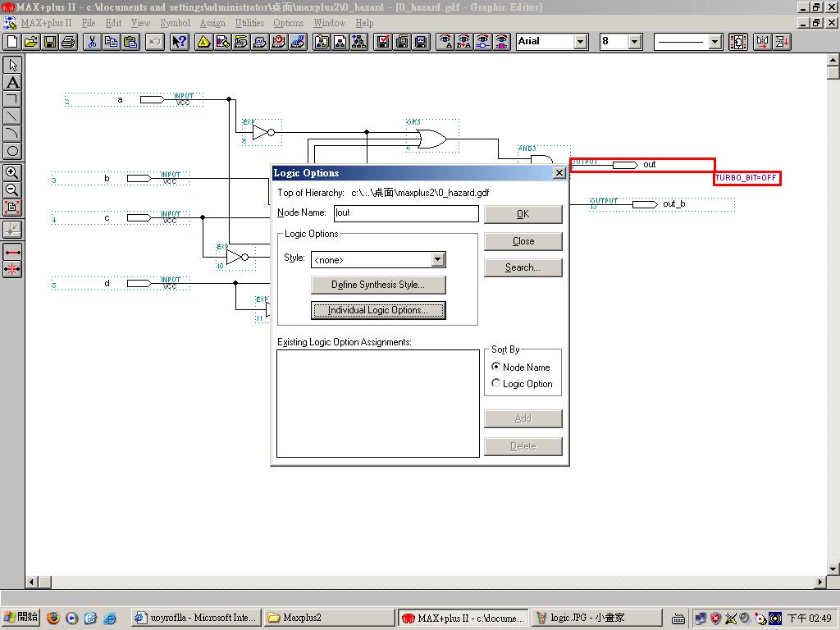Toggle rubberbanding icon near line style
The height and width of the screenshot is (630, 840).
point(738,42)
